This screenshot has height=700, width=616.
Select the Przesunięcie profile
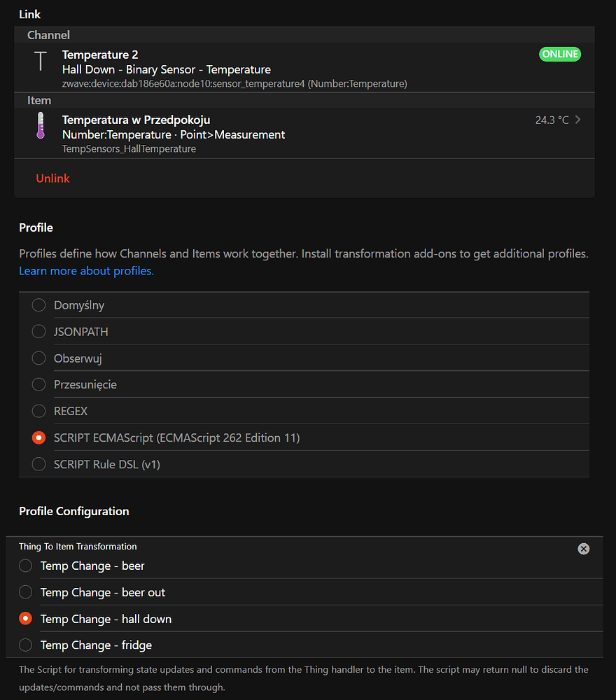[38, 384]
